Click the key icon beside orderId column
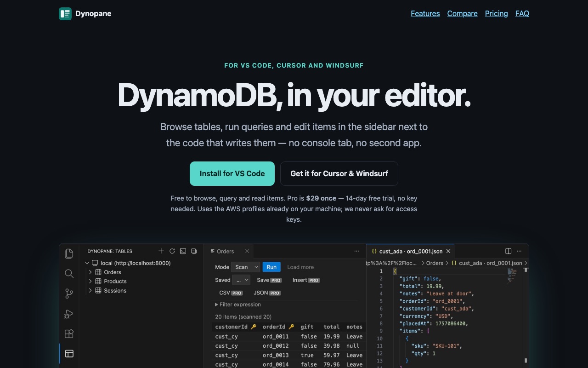Screen dimensions: 588x368 pos(291,327)
